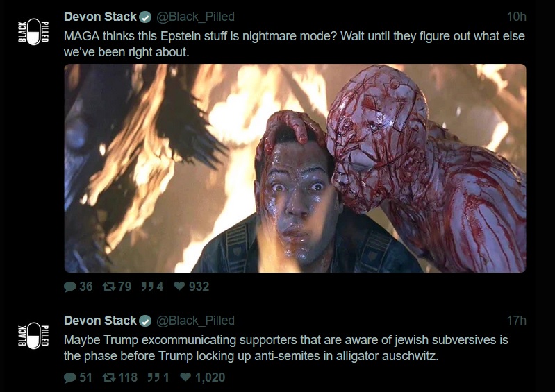The width and height of the screenshot is (555, 392).
Task: Enlarge the attached fire scene image
Action: coord(295,169)
